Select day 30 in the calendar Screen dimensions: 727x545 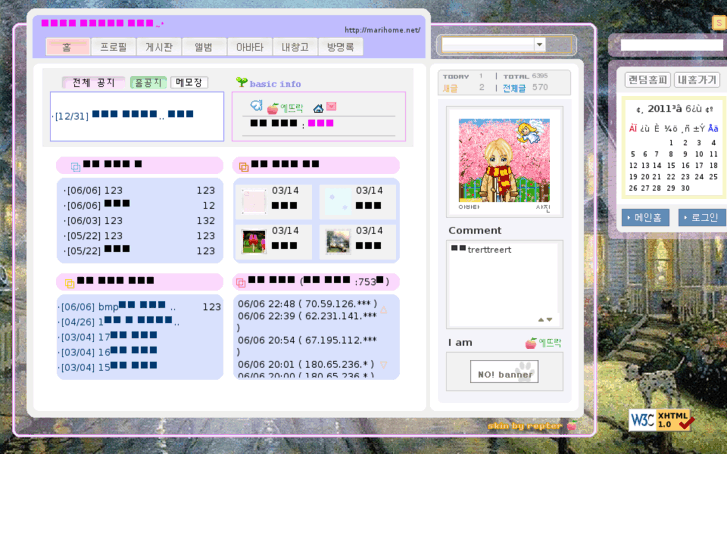pyautogui.click(x=685, y=188)
